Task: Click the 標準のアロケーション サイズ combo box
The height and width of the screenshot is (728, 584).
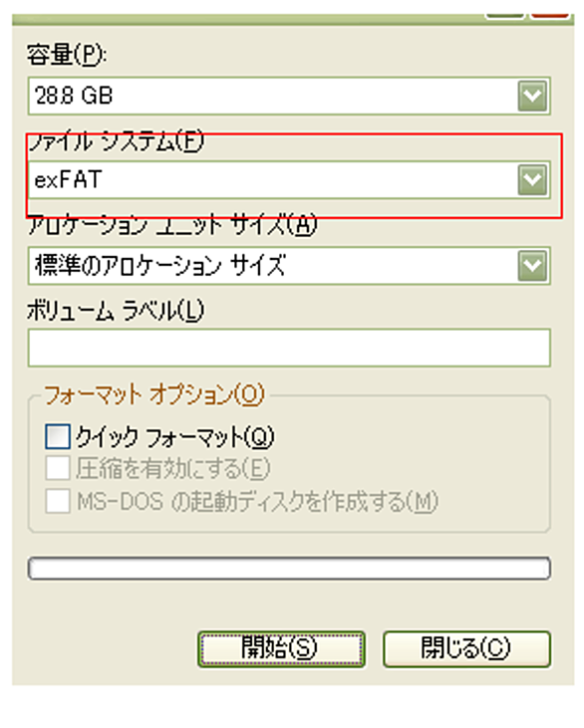Action: tap(289, 266)
